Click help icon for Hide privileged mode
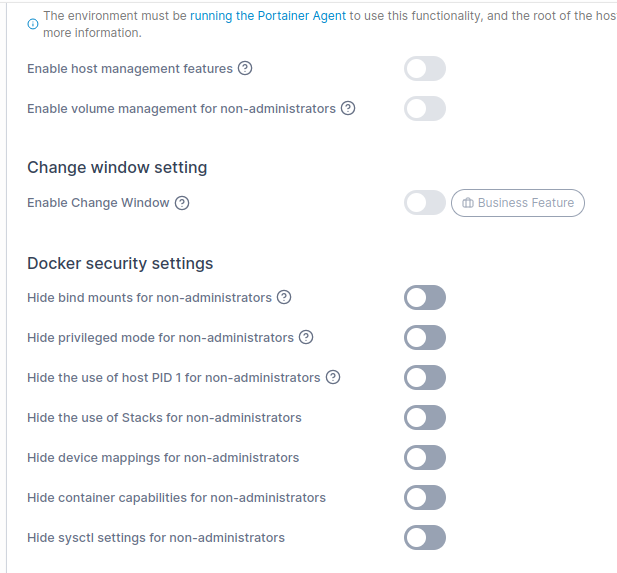The height and width of the screenshot is (573, 617). coord(306,337)
